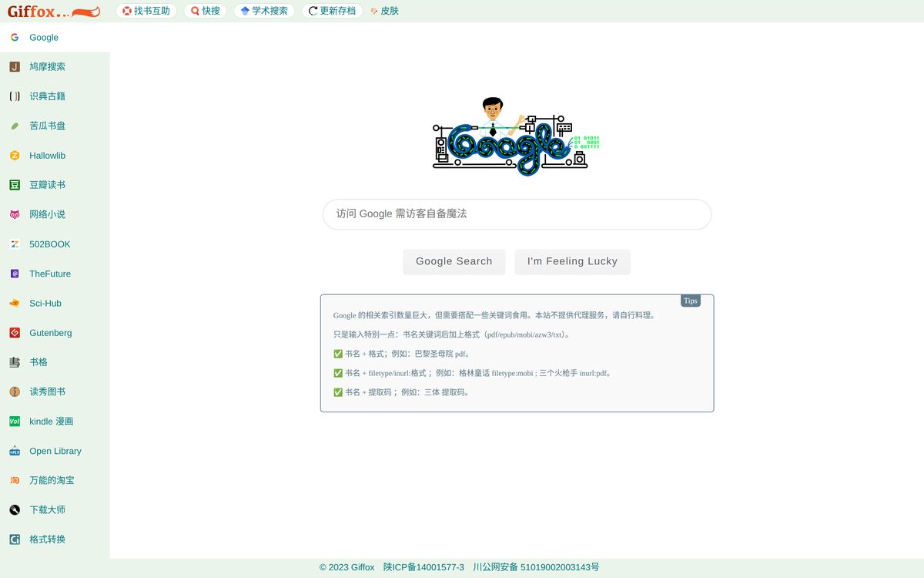Click the tip line about 三体 提取码
This screenshot has height=578, width=924.
[x=401, y=392]
